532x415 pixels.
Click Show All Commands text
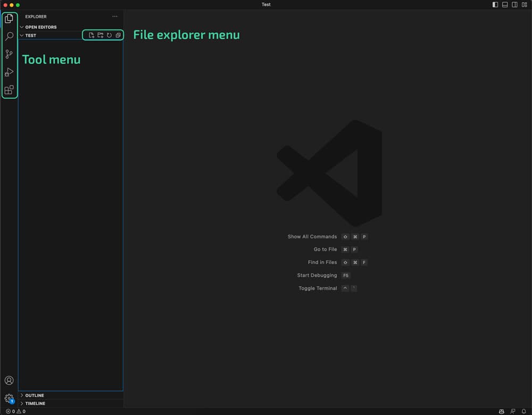[312, 237]
